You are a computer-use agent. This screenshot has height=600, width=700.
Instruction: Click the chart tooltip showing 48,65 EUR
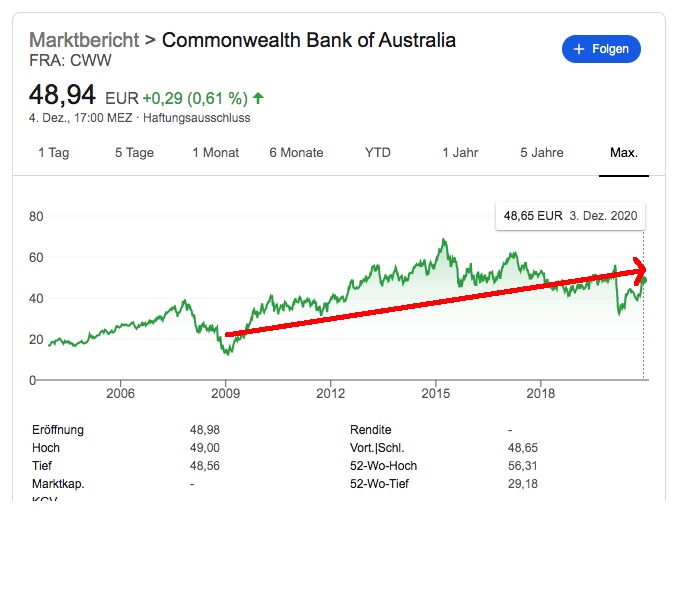tap(569, 215)
